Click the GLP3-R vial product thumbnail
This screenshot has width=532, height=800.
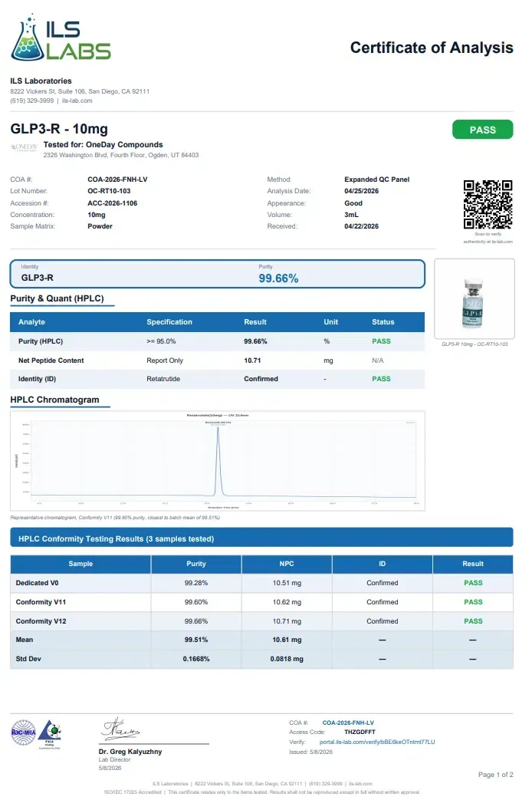tap(475, 299)
